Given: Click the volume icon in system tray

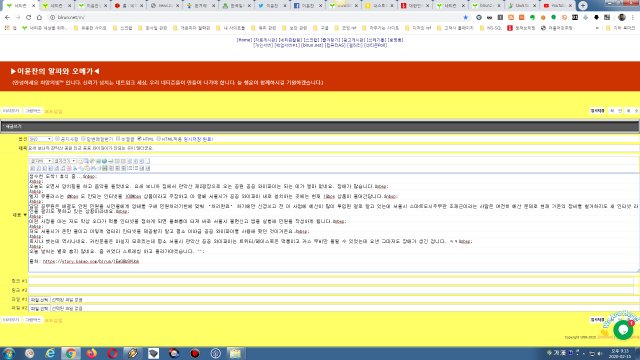Looking at the screenshot, I should point(600,353).
